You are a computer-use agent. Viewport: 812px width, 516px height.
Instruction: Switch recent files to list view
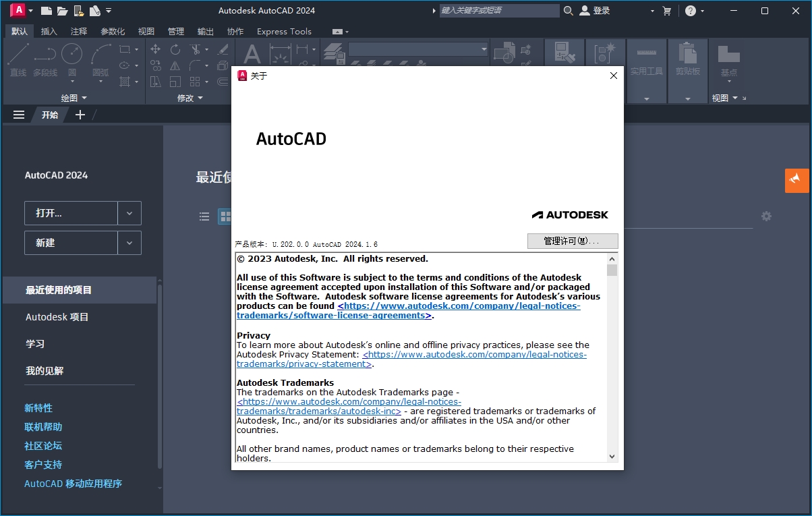pos(204,217)
